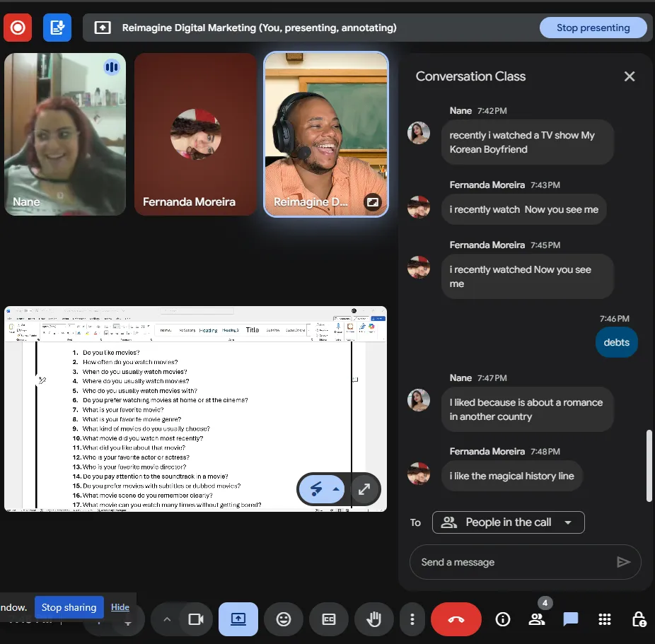The image size is (655, 644).
Task: Toggle the annotate button on shared screen preview
Action: [x=316, y=489]
